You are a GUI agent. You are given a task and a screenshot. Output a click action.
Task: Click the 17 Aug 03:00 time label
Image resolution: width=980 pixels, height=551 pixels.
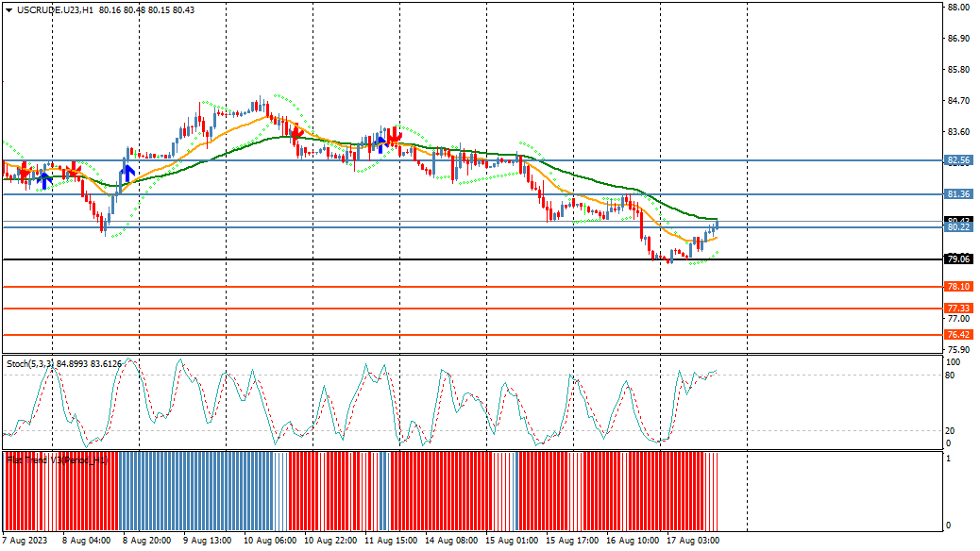pyautogui.click(x=693, y=541)
